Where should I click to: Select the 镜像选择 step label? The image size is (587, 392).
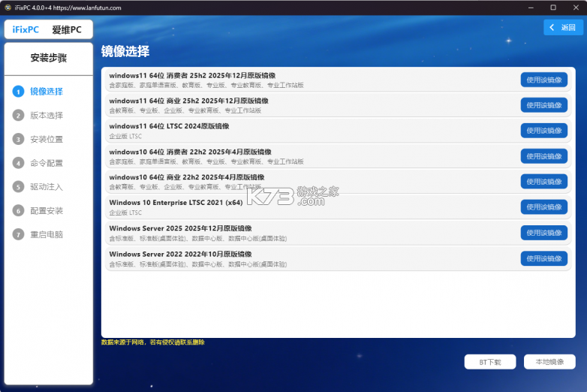point(47,92)
